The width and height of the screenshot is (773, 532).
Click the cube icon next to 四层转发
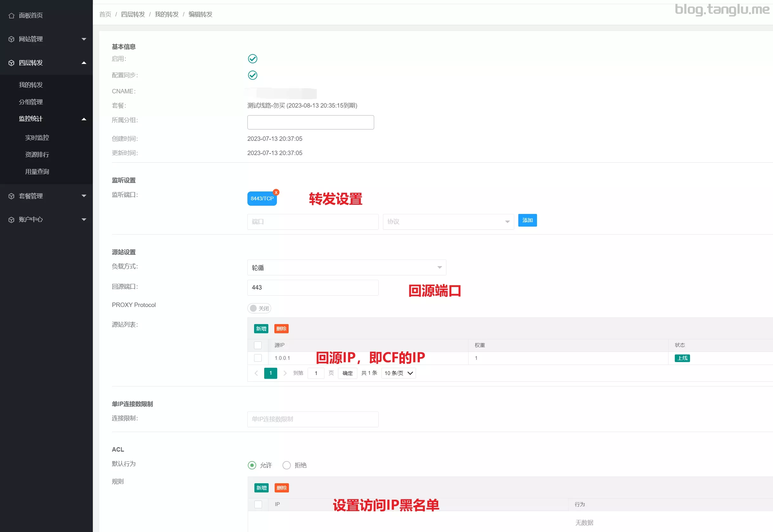pyautogui.click(x=11, y=63)
